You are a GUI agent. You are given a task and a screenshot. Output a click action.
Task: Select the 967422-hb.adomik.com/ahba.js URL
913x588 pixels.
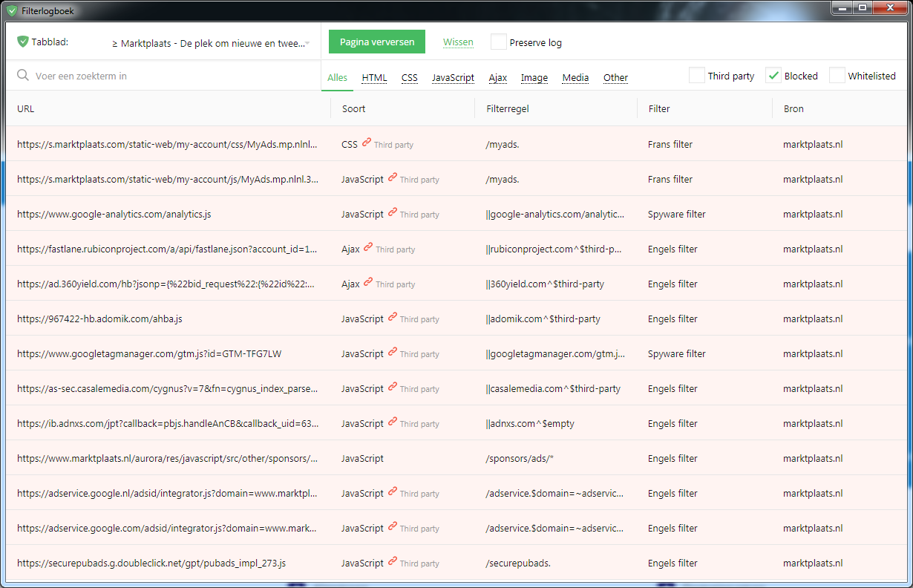click(x=99, y=318)
